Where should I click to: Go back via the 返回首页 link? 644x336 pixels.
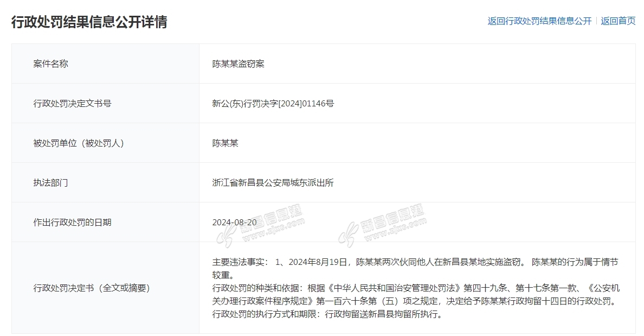[x=618, y=21]
